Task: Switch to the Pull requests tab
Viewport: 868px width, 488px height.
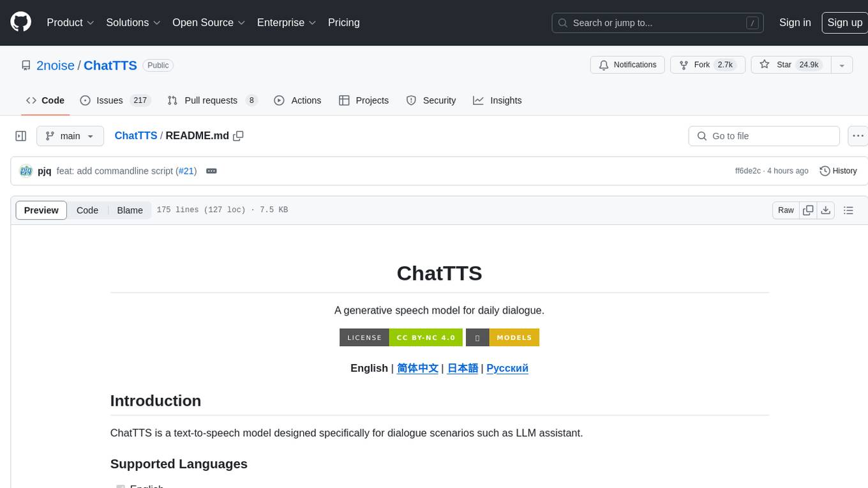Action: [x=213, y=100]
